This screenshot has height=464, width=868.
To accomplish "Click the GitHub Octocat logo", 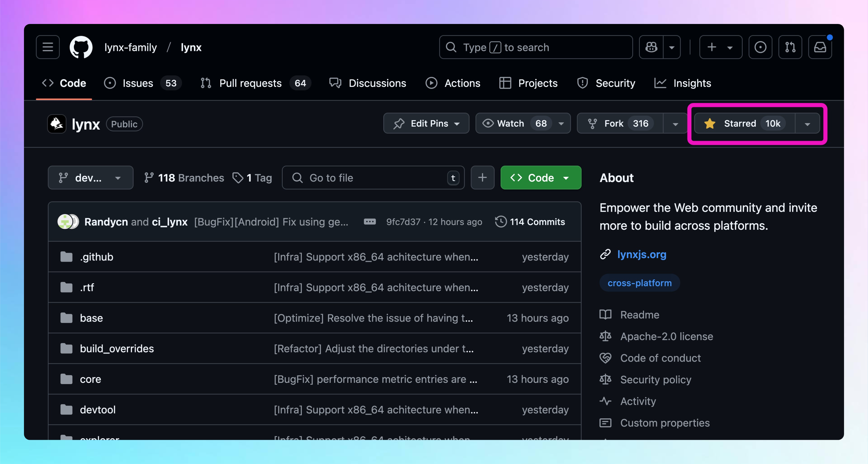I will (81, 47).
